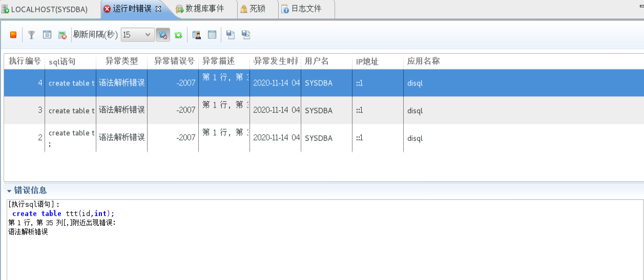Screen dimensions: 644x280
Task: Click the green refresh arrows icon
Action: tap(178, 35)
